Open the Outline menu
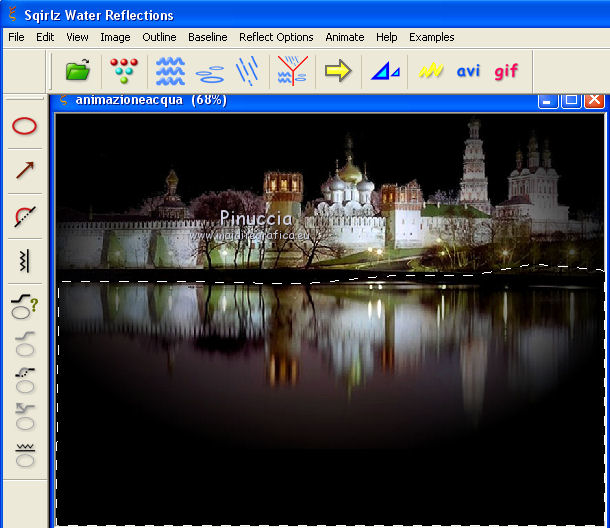The image size is (610, 528). click(x=159, y=37)
